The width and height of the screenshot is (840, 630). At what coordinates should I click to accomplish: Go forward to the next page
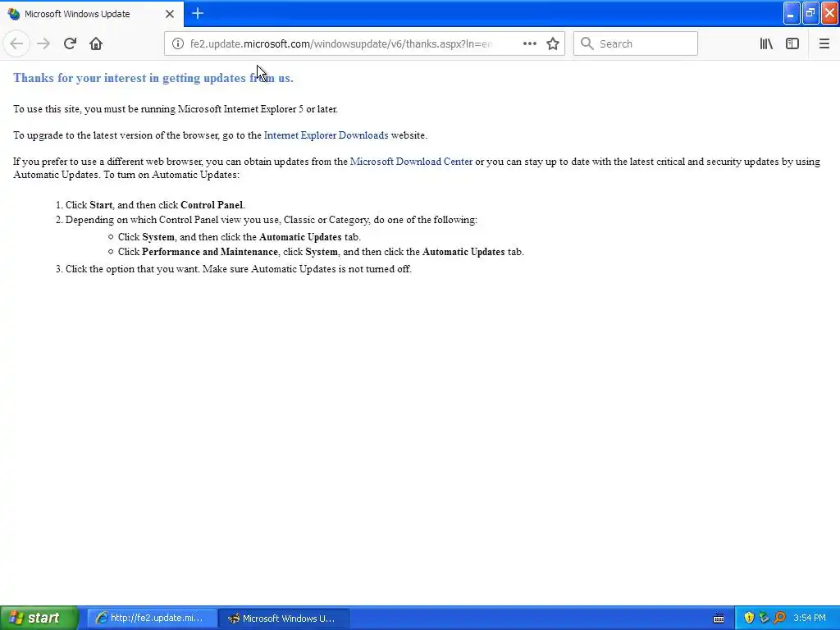43,43
